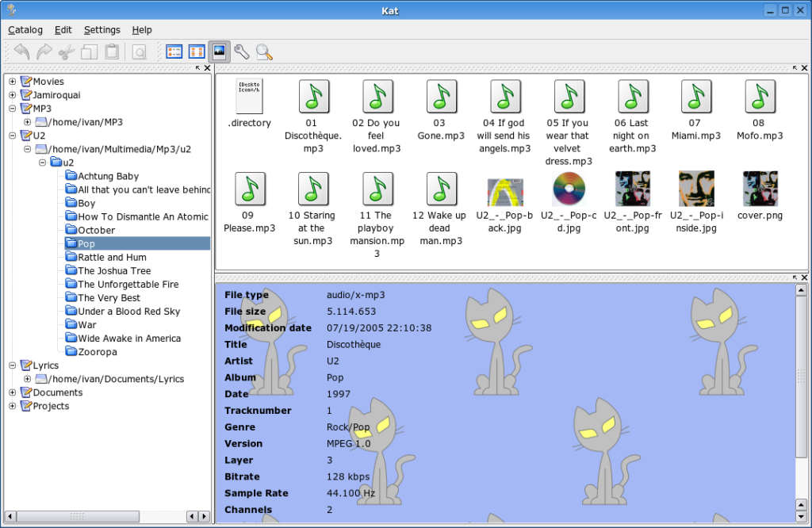Select 11 The playboy mansion.mp3

(377, 189)
